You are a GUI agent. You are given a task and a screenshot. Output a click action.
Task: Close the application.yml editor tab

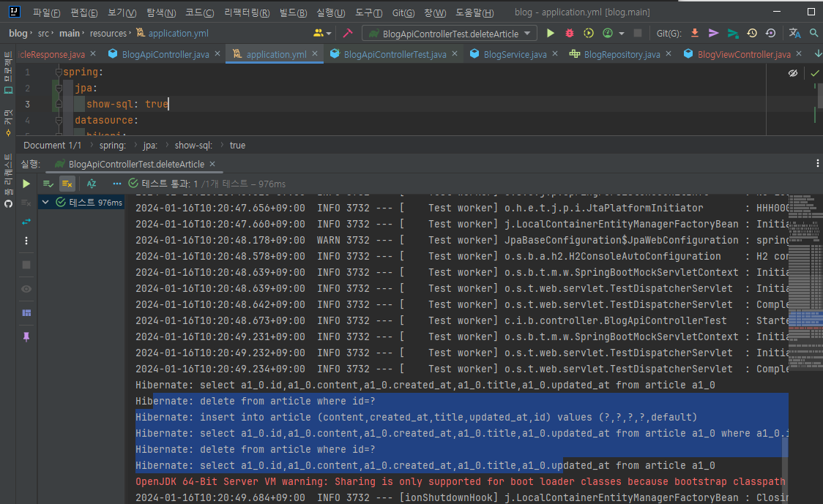(x=315, y=53)
